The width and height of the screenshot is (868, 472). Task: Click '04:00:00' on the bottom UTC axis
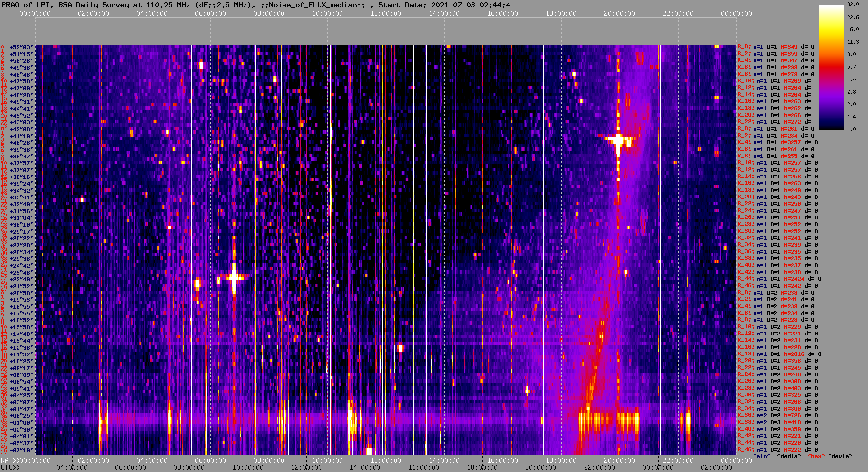coord(72,467)
